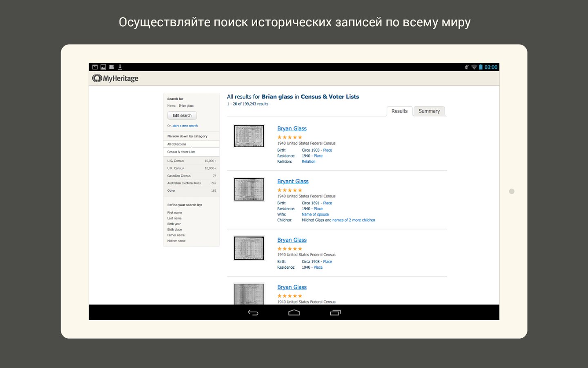
Task: Switch to the Summary tab
Action: 429,111
